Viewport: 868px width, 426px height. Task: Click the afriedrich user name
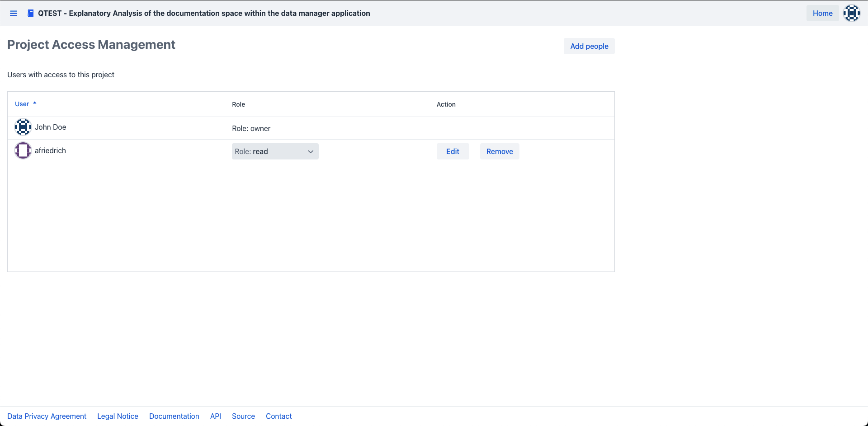pyautogui.click(x=50, y=150)
